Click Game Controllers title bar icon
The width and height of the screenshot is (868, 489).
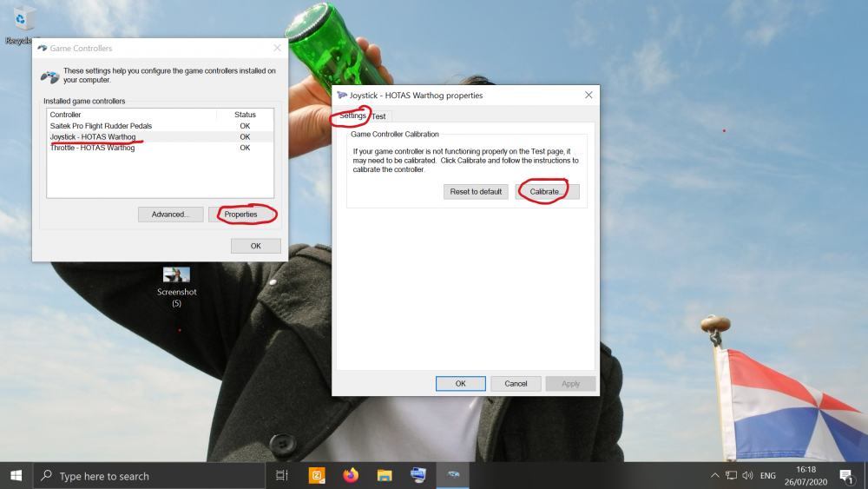click(x=42, y=48)
